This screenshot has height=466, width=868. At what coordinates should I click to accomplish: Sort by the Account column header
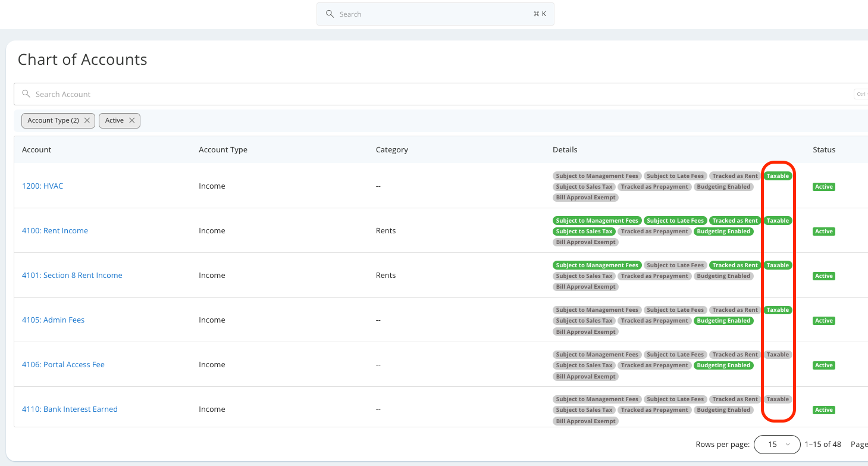coord(36,149)
